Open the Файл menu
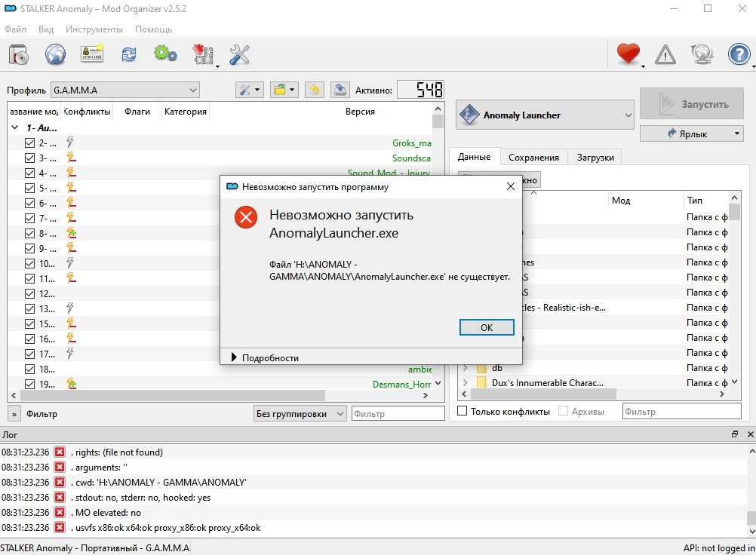The height and width of the screenshot is (555, 756). pyautogui.click(x=15, y=29)
